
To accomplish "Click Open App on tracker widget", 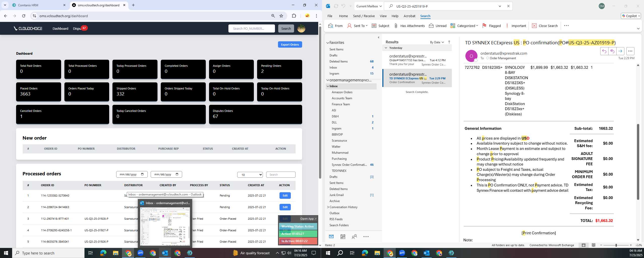I will [308, 219].
